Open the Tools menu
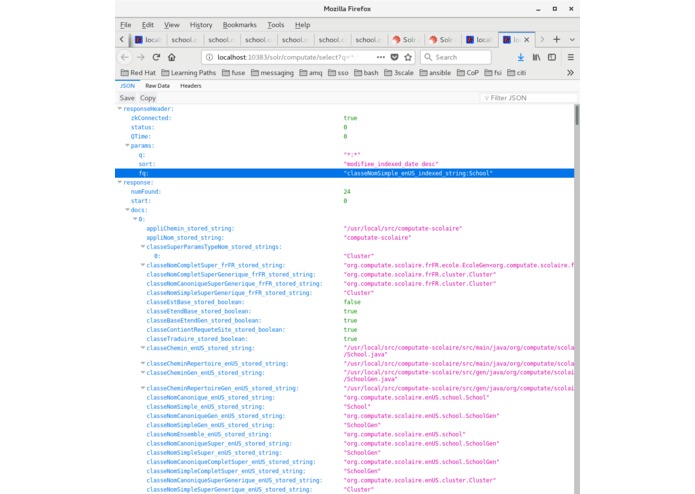This screenshot has height=494, width=695. click(275, 25)
